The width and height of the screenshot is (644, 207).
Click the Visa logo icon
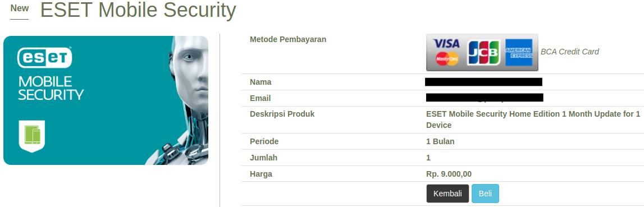coord(446,44)
